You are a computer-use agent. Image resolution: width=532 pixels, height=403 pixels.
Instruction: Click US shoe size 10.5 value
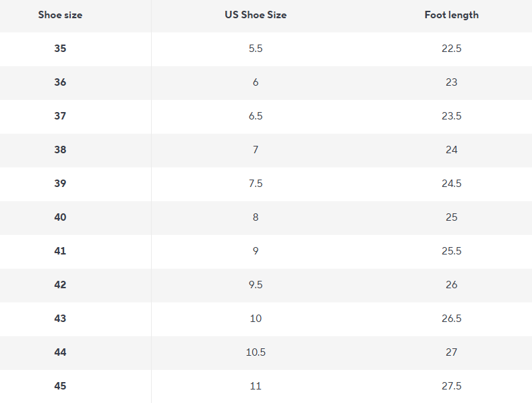pyautogui.click(x=256, y=352)
